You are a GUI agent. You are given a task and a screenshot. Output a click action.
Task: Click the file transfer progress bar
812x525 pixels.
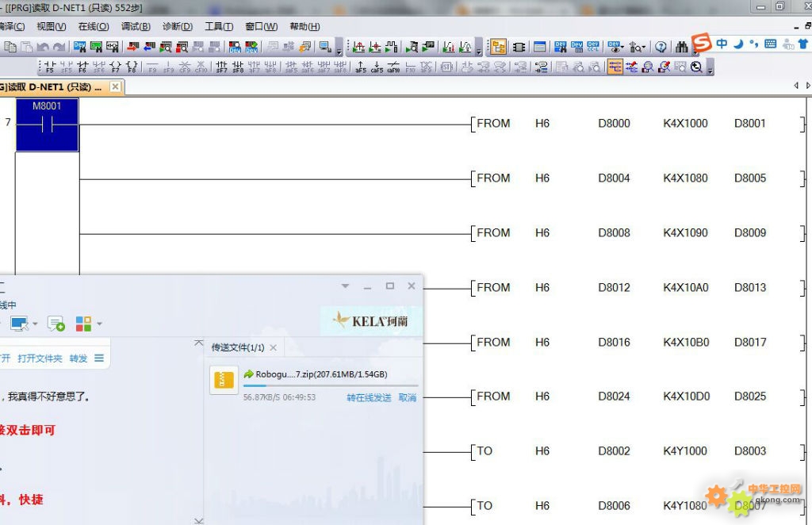(x=330, y=385)
